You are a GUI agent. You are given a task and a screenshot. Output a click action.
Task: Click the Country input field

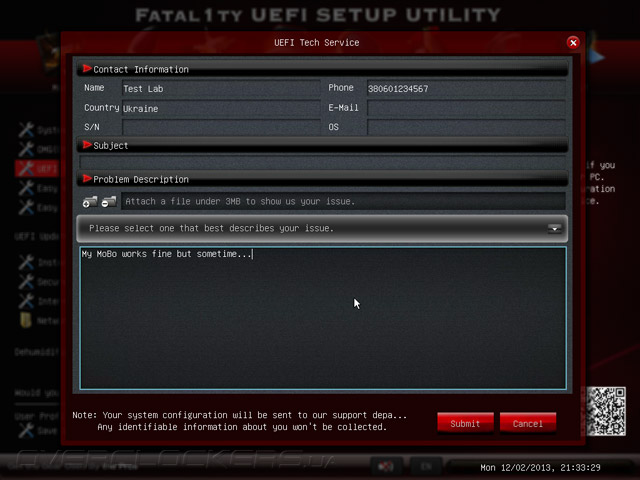tap(221, 109)
